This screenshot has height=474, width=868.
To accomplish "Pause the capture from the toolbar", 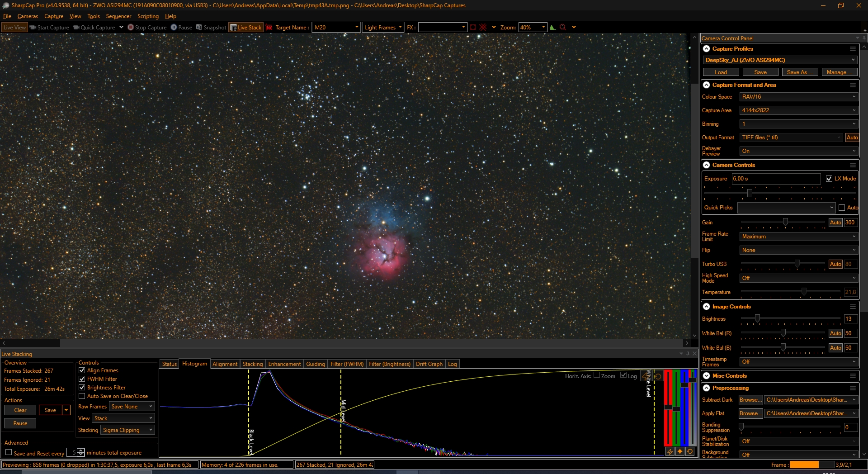I will click(181, 28).
